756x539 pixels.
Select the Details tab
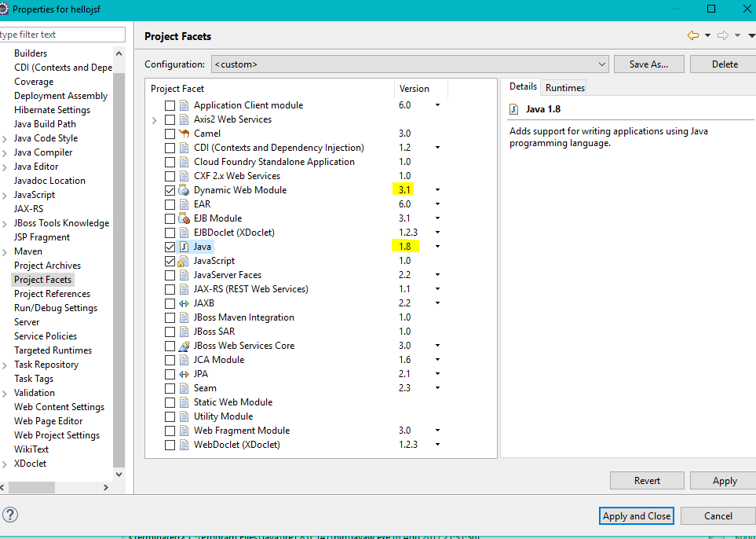coord(523,87)
